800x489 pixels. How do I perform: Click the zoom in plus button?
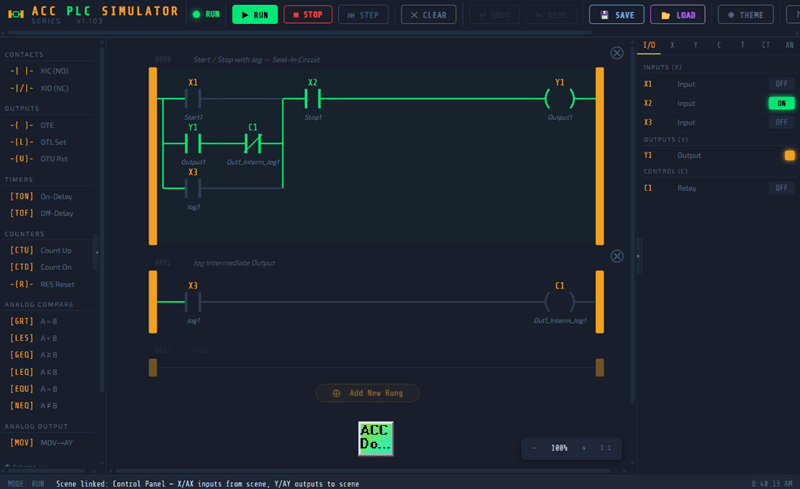click(584, 448)
